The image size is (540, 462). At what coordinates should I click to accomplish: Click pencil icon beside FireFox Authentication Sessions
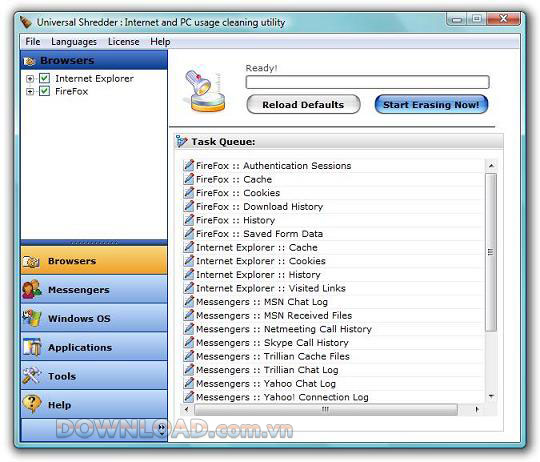[189, 165]
